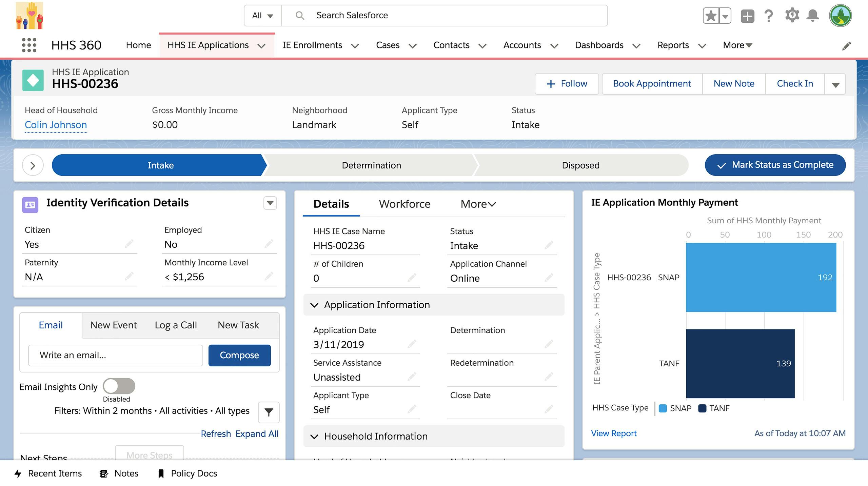Open the favorites list dropdown arrow
The height and width of the screenshot is (486, 868).
(725, 16)
